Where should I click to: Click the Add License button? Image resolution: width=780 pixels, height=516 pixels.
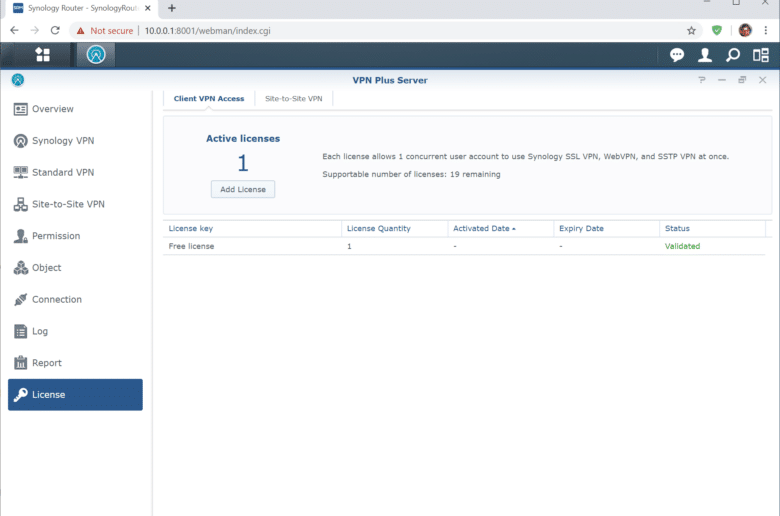tap(243, 189)
